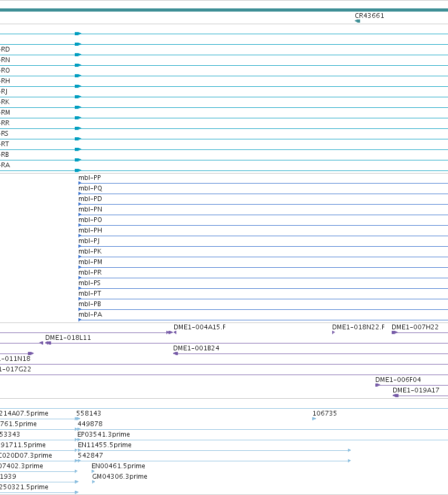448x495 pixels.
Task: Click the mbl-PP start arrow glyph
Action: (x=79, y=183)
